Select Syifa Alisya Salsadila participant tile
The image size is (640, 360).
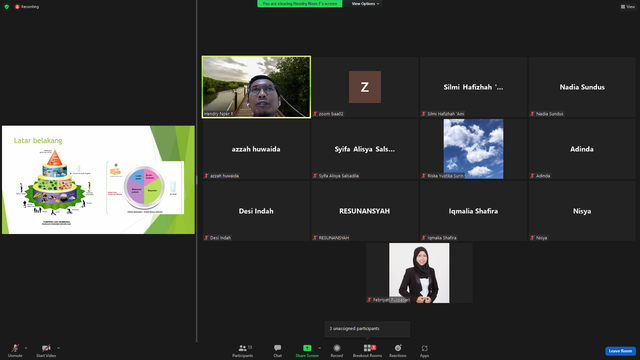(x=364, y=149)
